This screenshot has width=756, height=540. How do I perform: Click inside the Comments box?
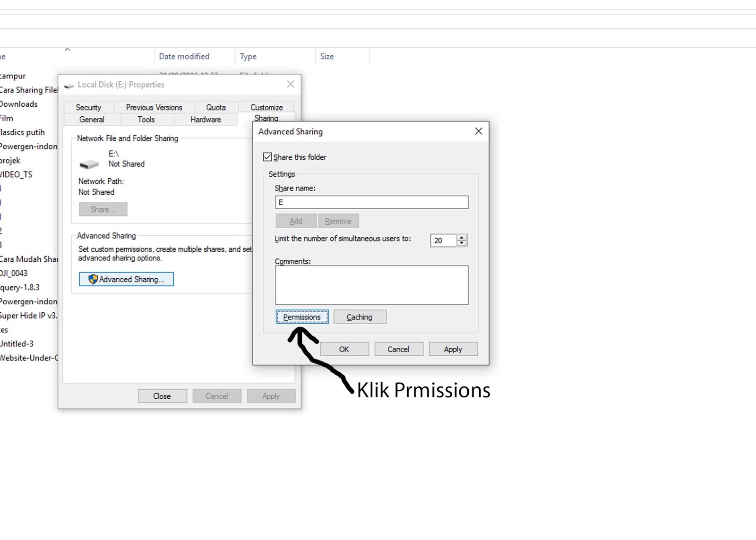371,284
